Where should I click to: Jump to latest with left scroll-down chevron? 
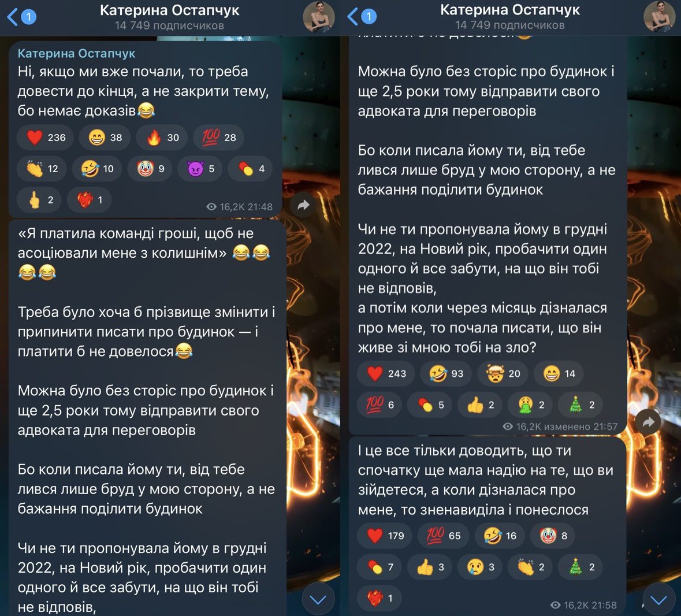[318, 599]
